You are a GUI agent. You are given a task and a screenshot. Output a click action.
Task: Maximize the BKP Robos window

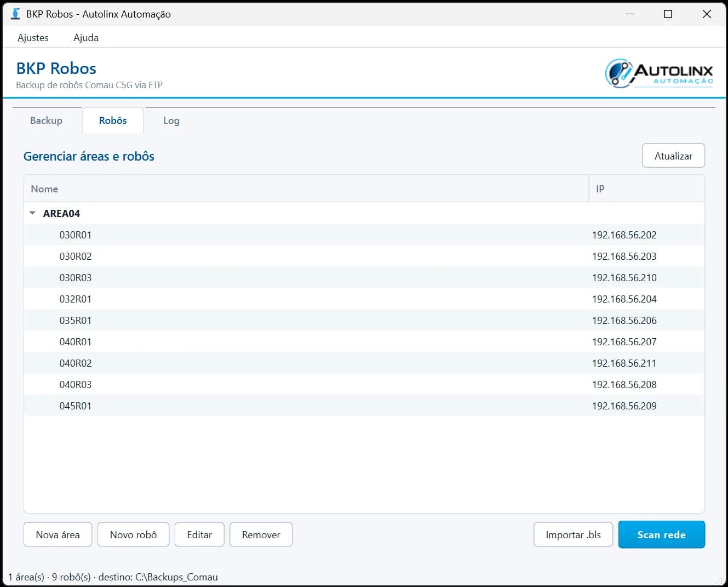tap(668, 14)
